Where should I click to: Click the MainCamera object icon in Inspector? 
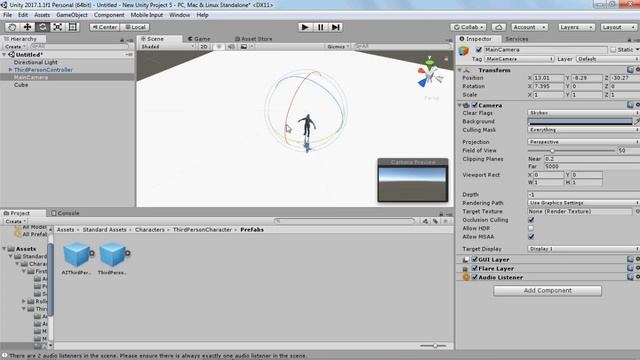point(464,51)
